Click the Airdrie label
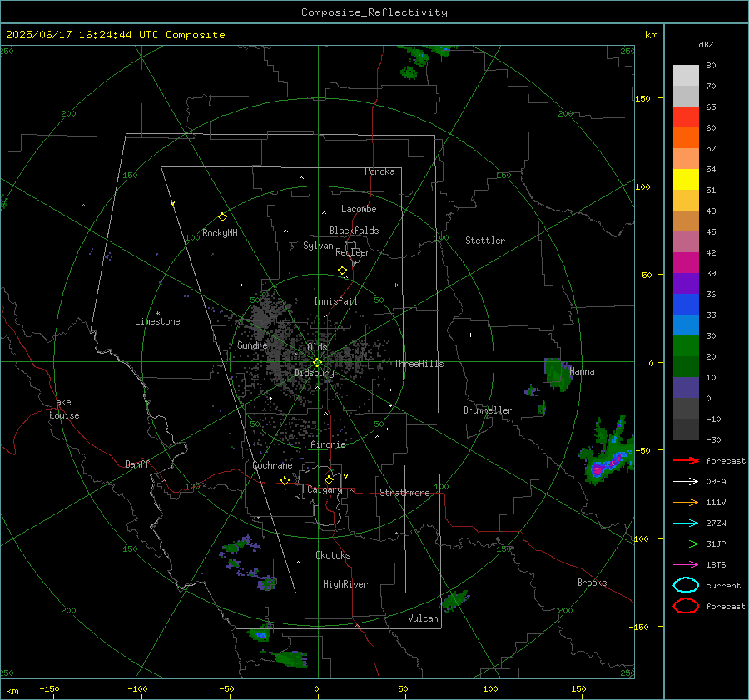Screen dimensions: 749x700 pyautogui.click(x=328, y=444)
